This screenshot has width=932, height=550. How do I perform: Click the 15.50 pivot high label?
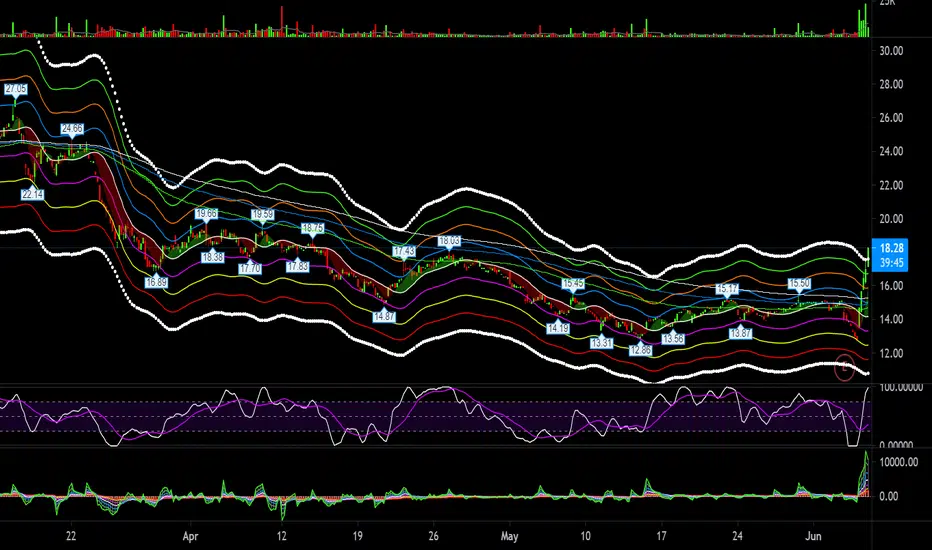coord(799,284)
